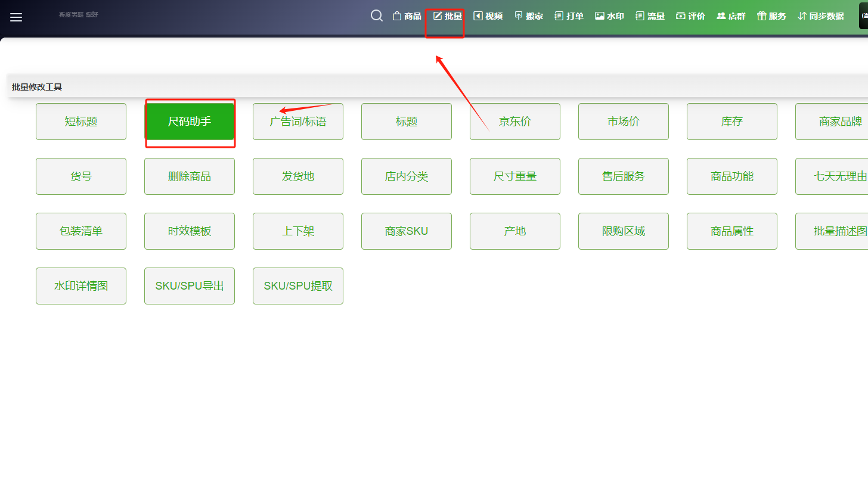868x488 pixels.
Task: Click 同步数据 to sync data
Action: click(821, 16)
